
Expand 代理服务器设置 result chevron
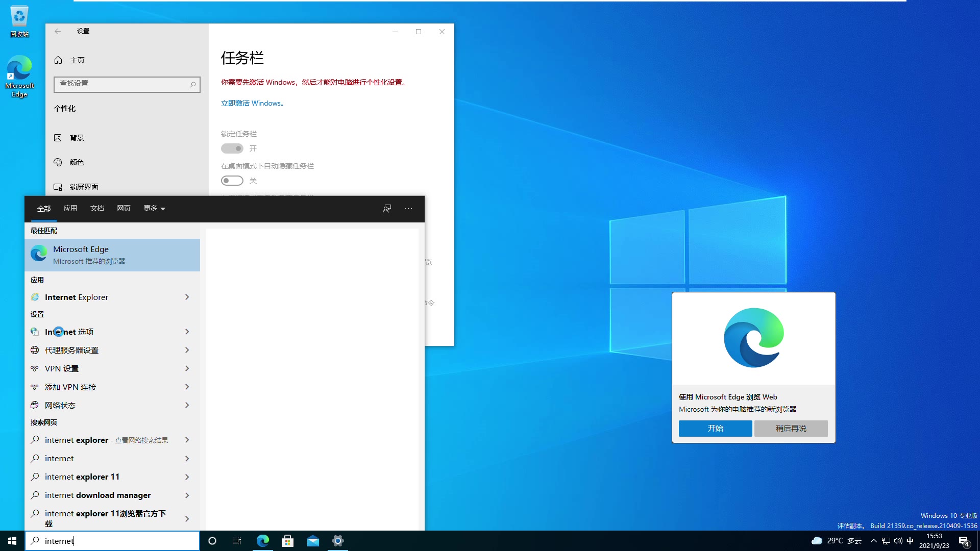tap(187, 350)
